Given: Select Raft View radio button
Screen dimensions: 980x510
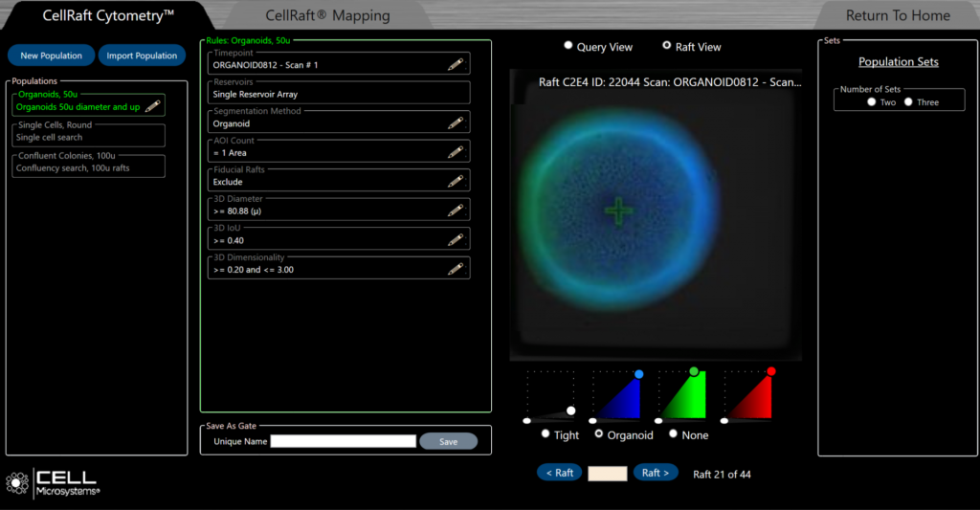Looking at the screenshot, I should (x=667, y=45).
